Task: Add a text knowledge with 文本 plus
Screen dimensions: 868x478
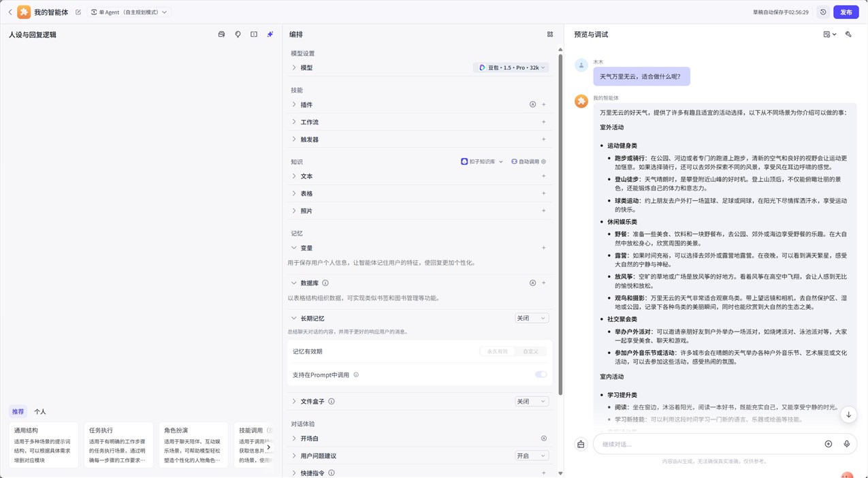Action: tap(544, 176)
